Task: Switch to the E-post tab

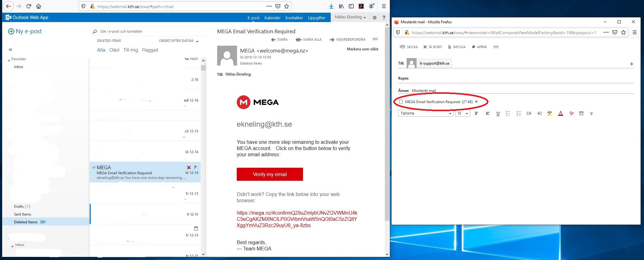Action: (254, 18)
